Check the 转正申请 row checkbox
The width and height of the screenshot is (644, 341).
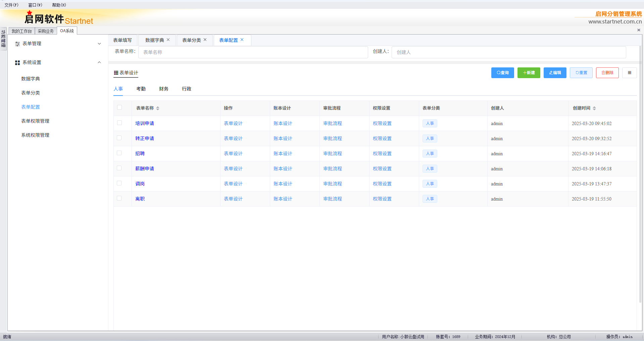[119, 138]
